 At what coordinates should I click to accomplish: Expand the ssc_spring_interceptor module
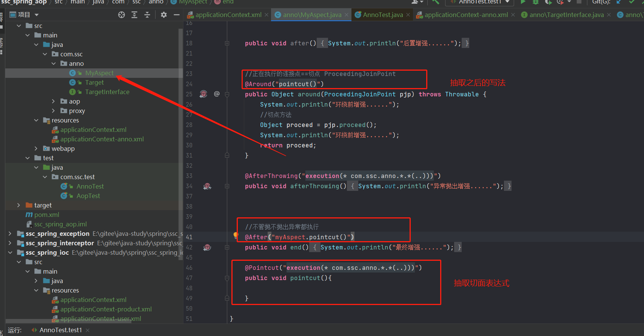coord(10,243)
